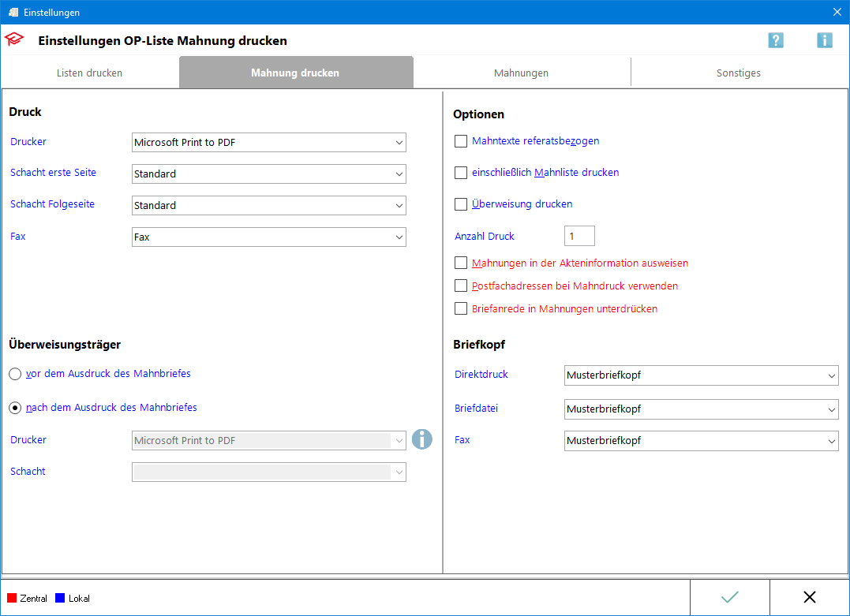The image size is (850, 616).
Task: Enable Überweisung drucken checkbox
Action: (461, 204)
